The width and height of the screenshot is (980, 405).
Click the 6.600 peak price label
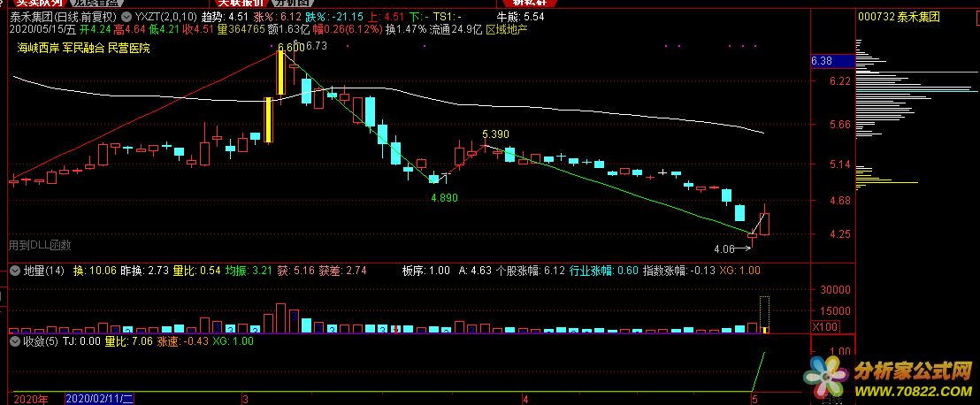pyautogui.click(x=291, y=48)
